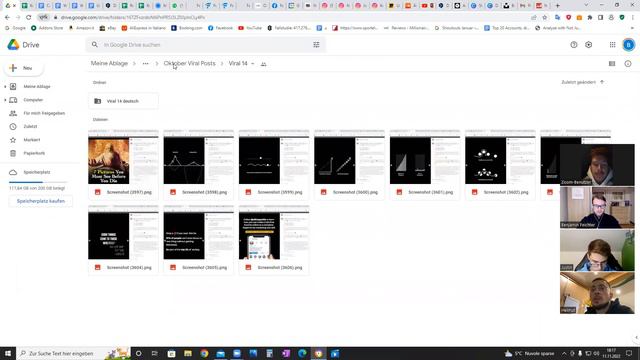Open the Google apps grid
The width and height of the screenshot is (640, 360).
612,45
